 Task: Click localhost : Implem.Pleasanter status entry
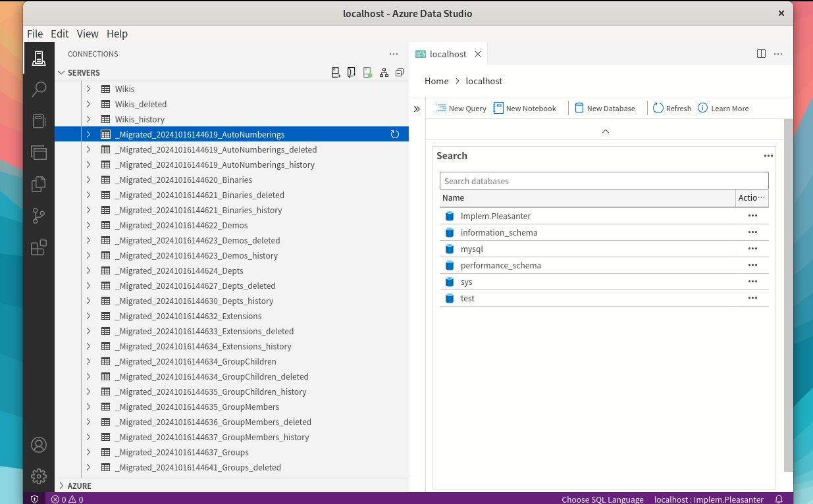click(x=709, y=499)
